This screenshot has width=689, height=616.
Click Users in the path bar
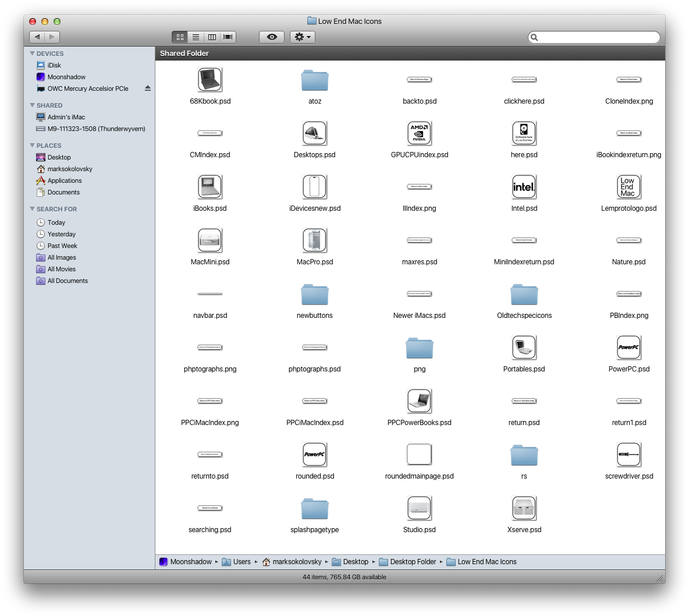241,562
